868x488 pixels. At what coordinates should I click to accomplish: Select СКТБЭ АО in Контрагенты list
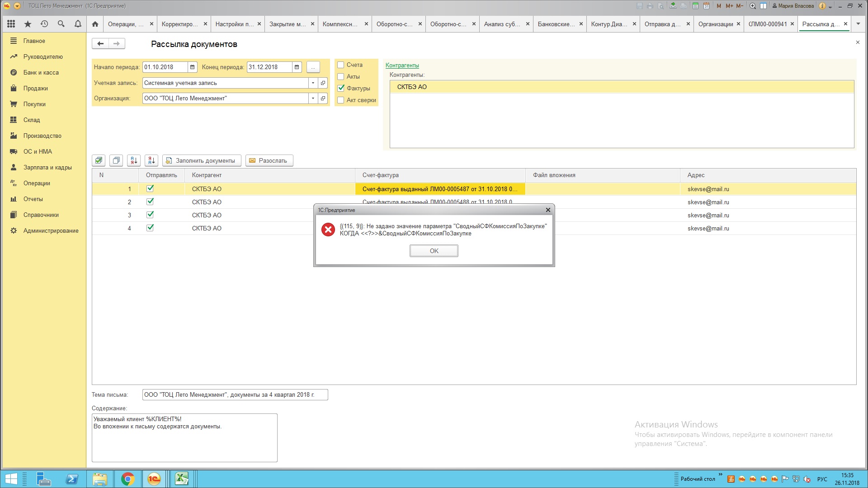click(622, 87)
